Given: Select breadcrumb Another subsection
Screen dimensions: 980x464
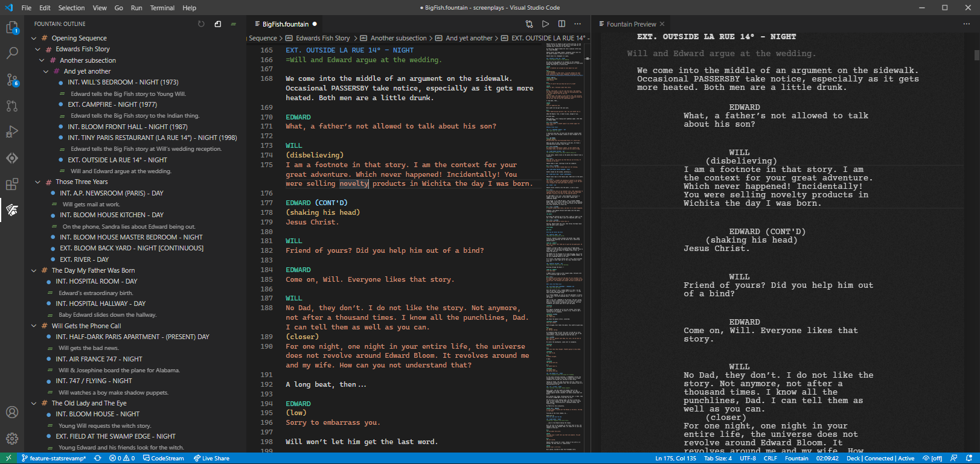Looking at the screenshot, I should [x=399, y=38].
